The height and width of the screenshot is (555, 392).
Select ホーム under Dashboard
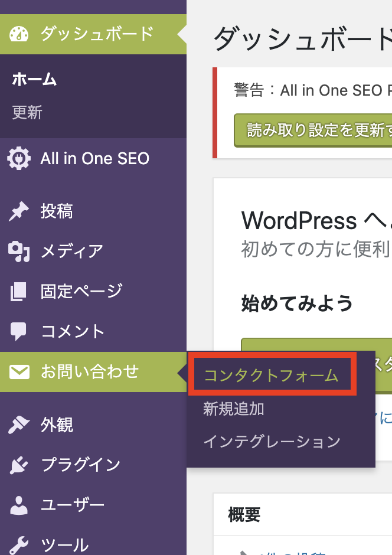click(34, 79)
